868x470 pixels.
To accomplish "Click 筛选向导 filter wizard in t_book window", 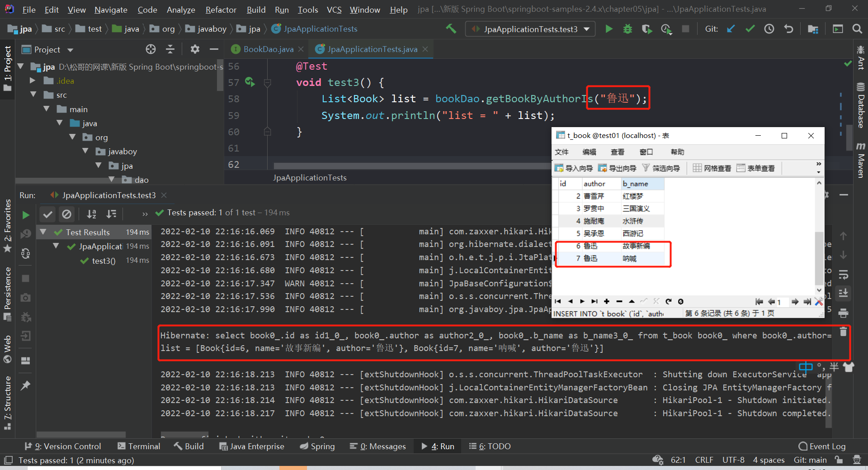I will click(661, 168).
